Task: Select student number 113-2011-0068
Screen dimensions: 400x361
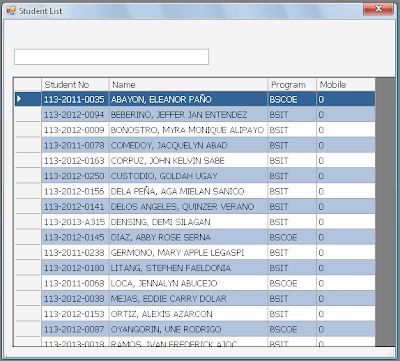Action: pos(75,283)
